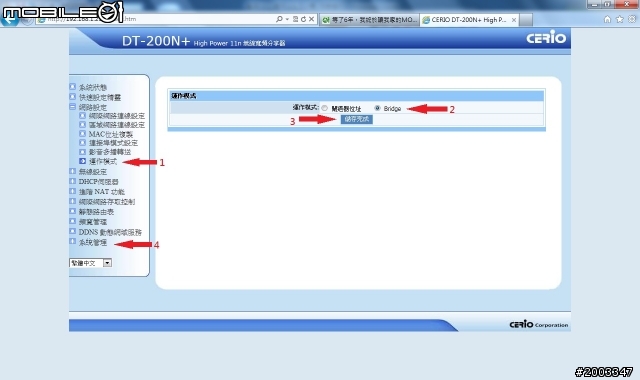Image resolution: width=640 pixels, height=380 pixels.
Task: Select the 運作模式 submenu link
Action: [103, 161]
